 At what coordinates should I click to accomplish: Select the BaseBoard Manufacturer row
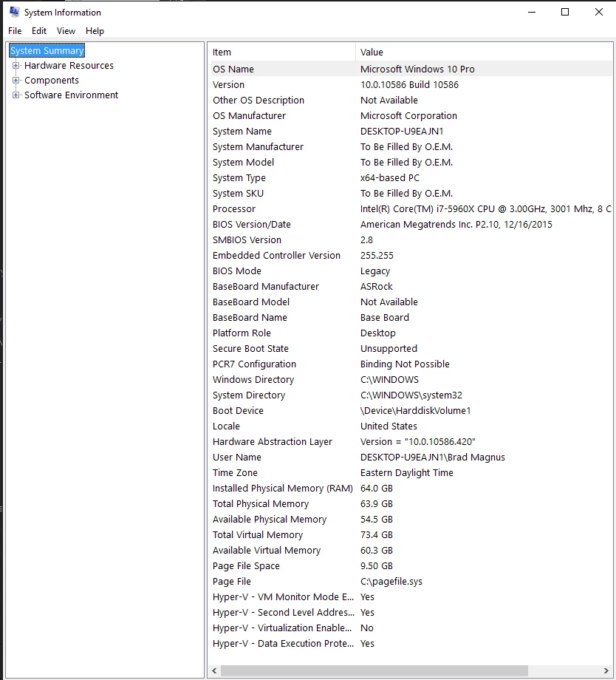410,287
